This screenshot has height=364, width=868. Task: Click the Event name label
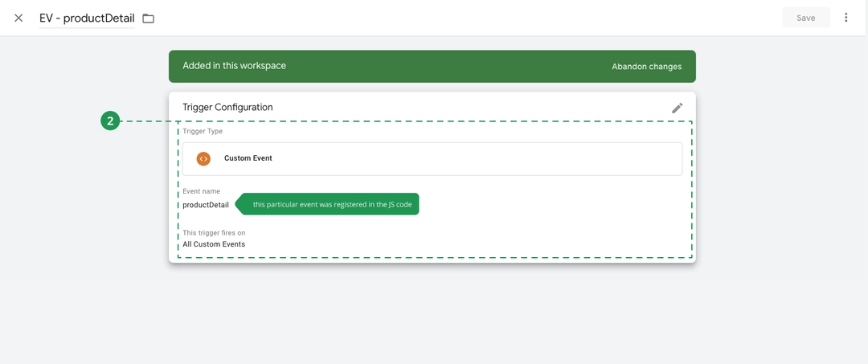202,191
